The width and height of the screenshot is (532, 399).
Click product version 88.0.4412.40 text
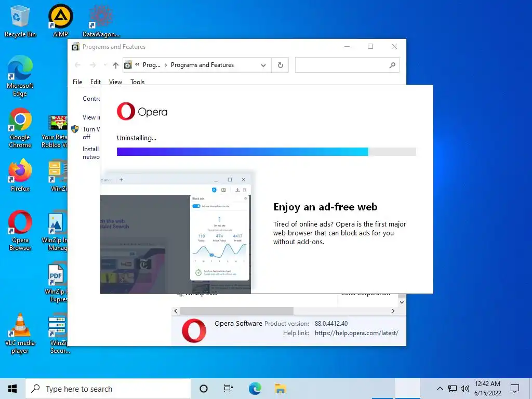[331, 323]
